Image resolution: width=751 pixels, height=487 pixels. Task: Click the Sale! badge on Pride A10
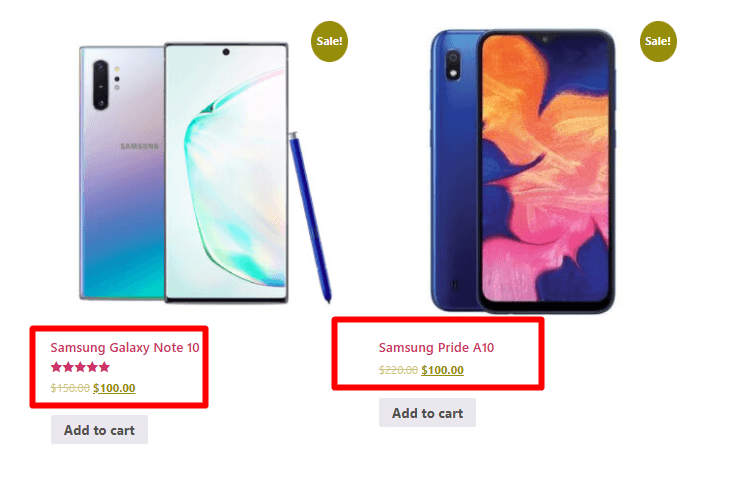tap(658, 41)
